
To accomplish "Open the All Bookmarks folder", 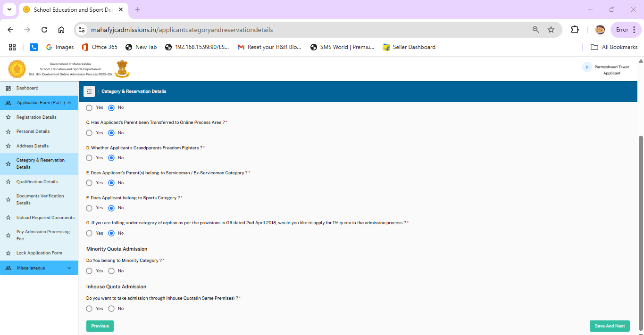I will [614, 47].
